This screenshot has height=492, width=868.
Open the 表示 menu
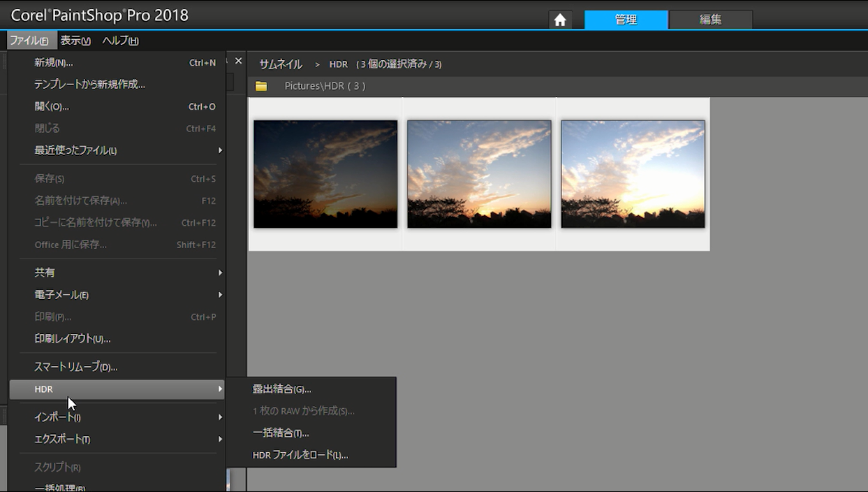[75, 41]
